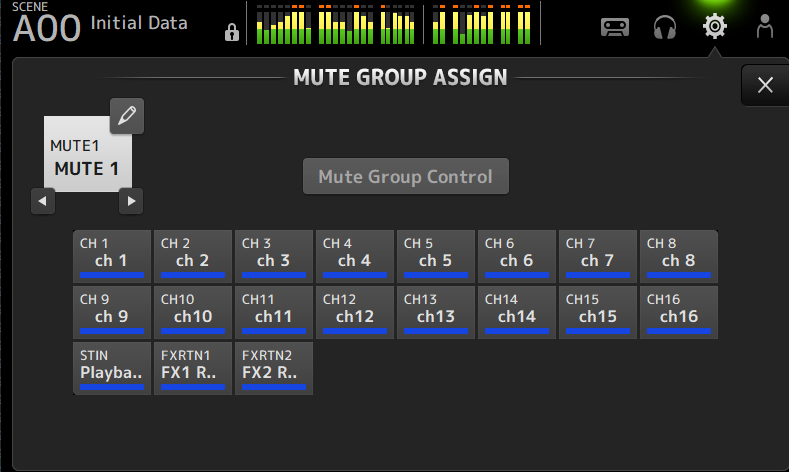The image size is (789, 472).
Task: Open the user login icon
Action: point(765,27)
